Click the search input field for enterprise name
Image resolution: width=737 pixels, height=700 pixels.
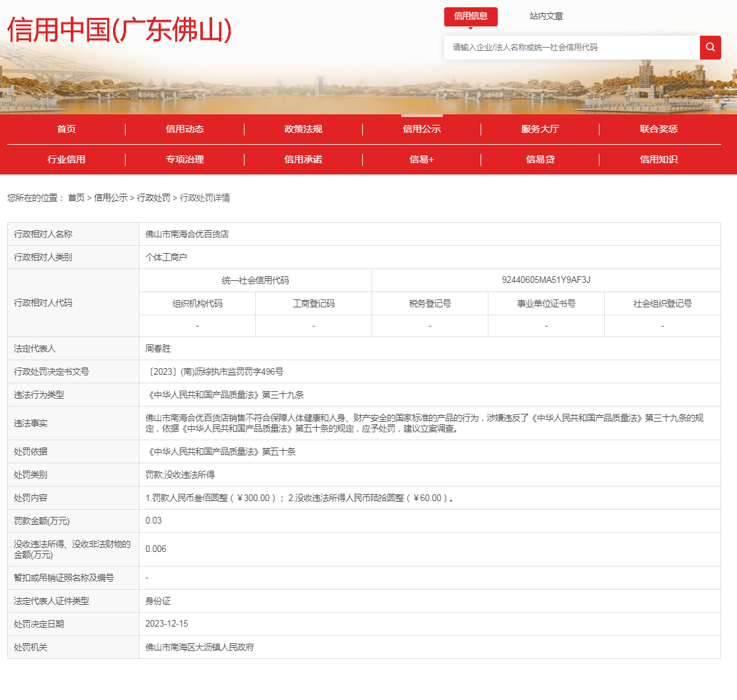point(572,48)
